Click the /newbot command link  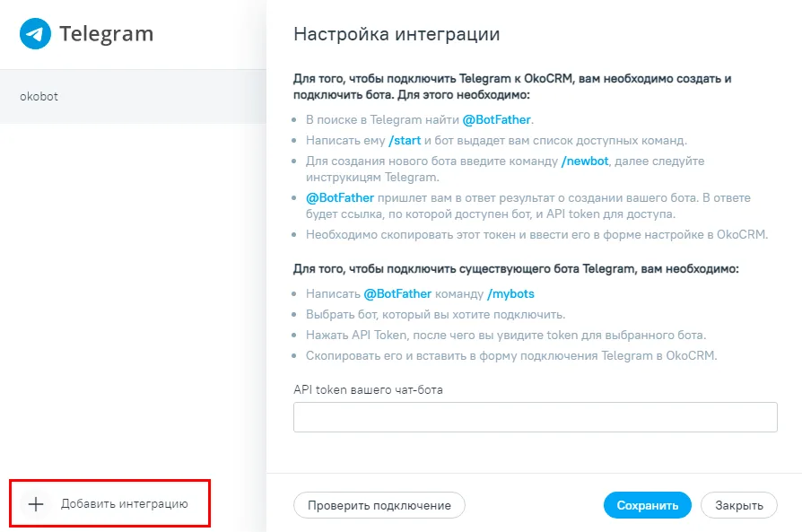pyautogui.click(x=585, y=161)
